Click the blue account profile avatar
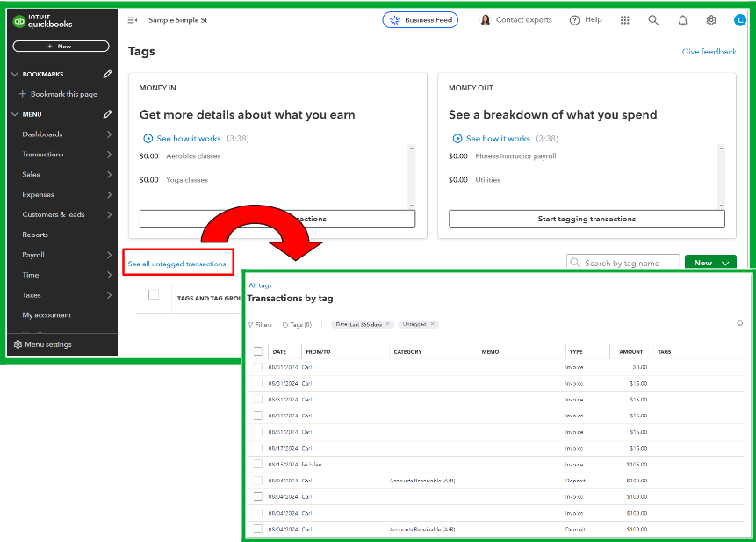 point(739,20)
